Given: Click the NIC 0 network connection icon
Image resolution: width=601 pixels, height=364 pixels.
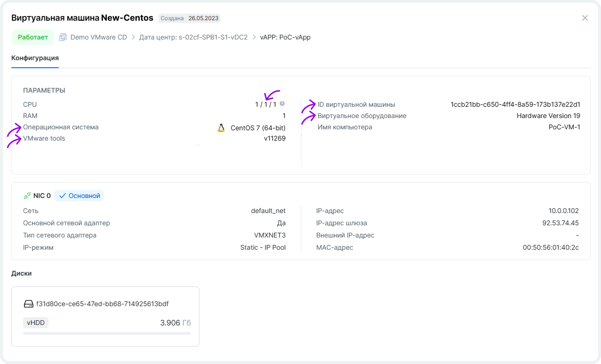Looking at the screenshot, I should tap(27, 196).
